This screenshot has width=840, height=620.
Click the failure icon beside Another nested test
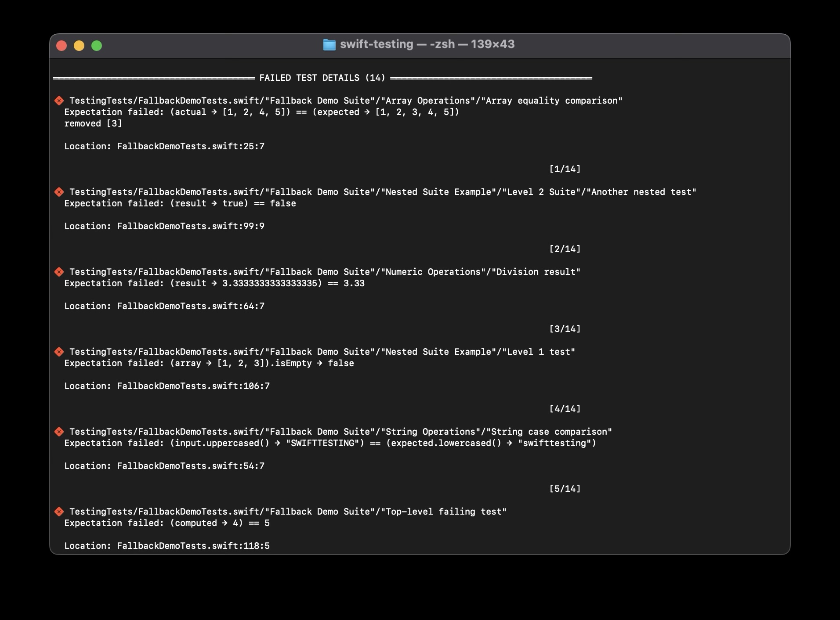(59, 192)
